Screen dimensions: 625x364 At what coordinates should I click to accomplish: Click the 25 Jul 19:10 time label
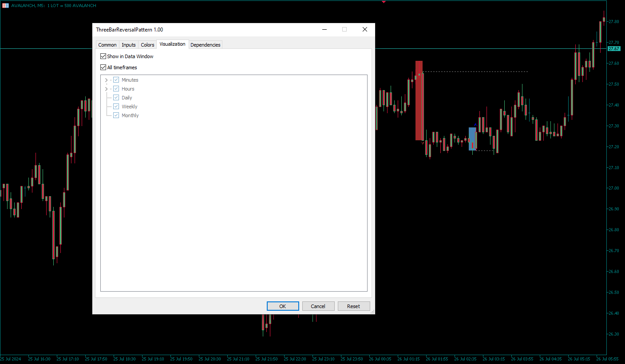coord(153,359)
